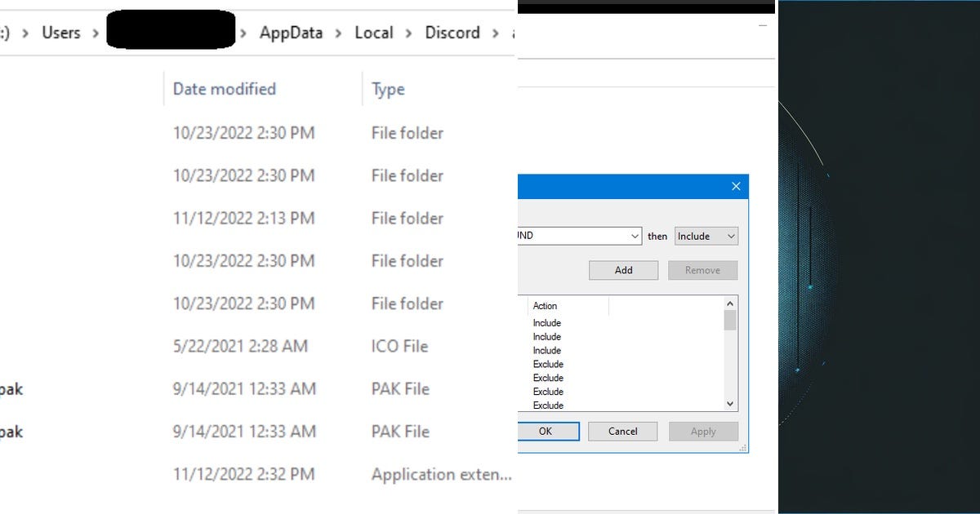Click the Apply button
Image resolution: width=980 pixels, height=514 pixels.
coord(703,431)
